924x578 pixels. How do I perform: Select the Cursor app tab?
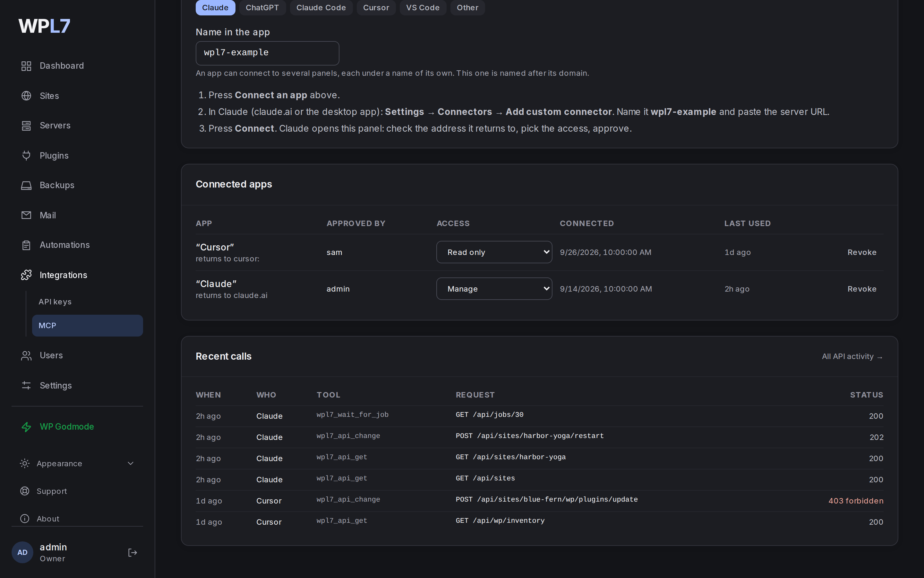pyautogui.click(x=376, y=8)
